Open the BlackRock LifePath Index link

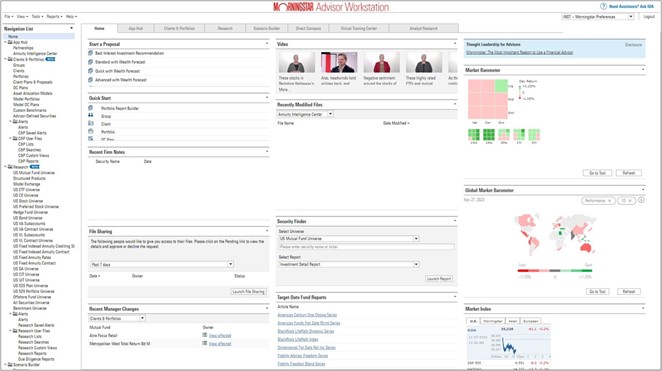tap(298, 339)
